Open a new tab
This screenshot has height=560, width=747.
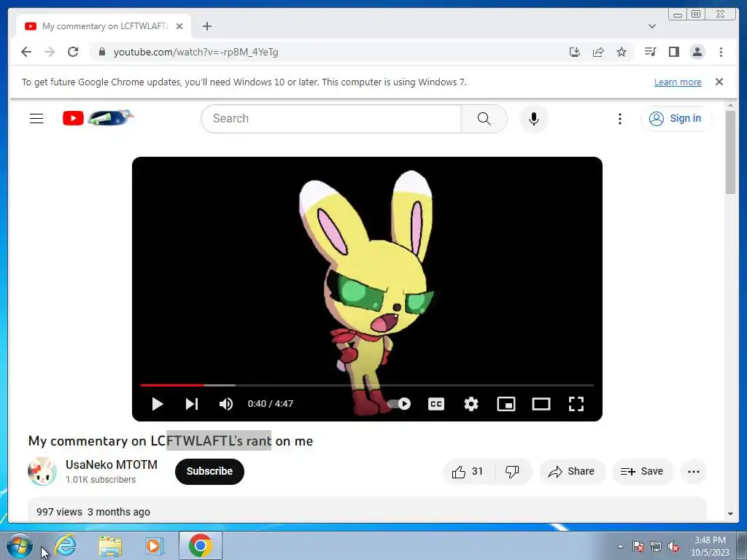(x=206, y=26)
